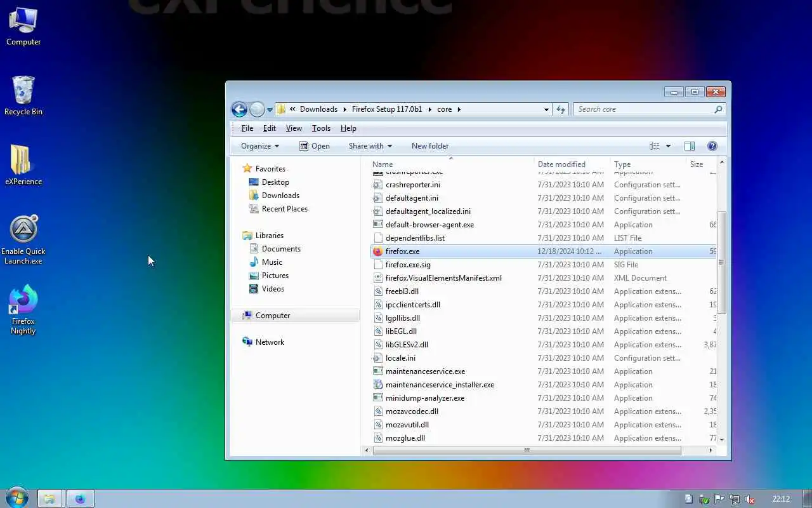Select the Music library
The height and width of the screenshot is (508, 812).
point(272,262)
